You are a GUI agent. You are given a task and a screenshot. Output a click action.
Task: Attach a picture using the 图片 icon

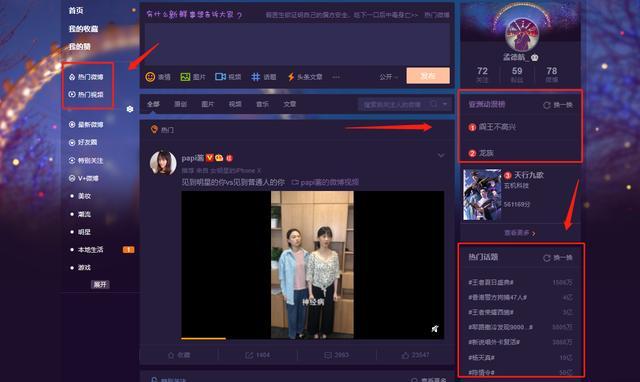click(x=185, y=77)
